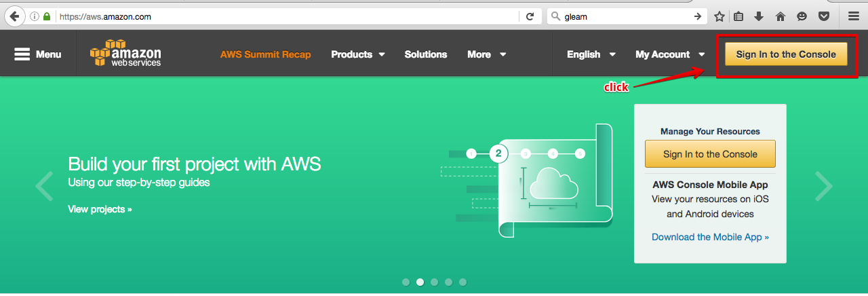Click the search box containing gleam
868x296 pixels.
[x=627, y=16]
